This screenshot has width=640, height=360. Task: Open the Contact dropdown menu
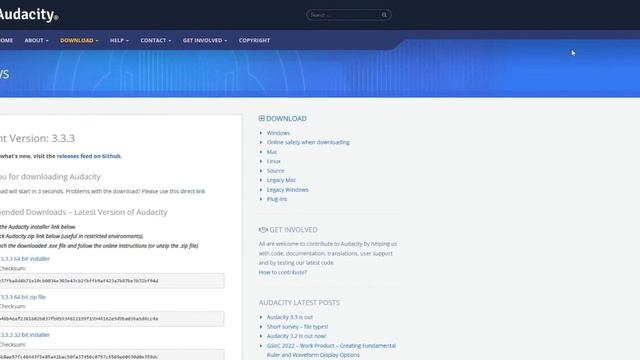click(x=156, y=40)
